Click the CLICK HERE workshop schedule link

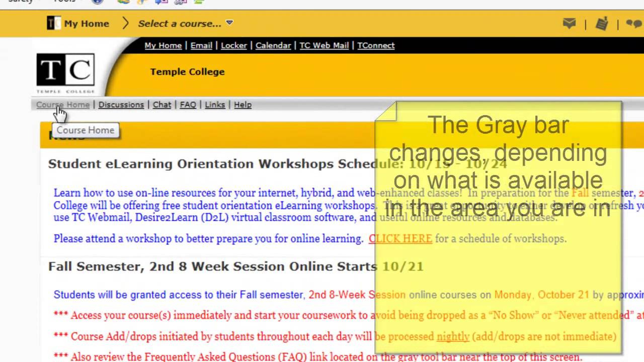[400, 239]
